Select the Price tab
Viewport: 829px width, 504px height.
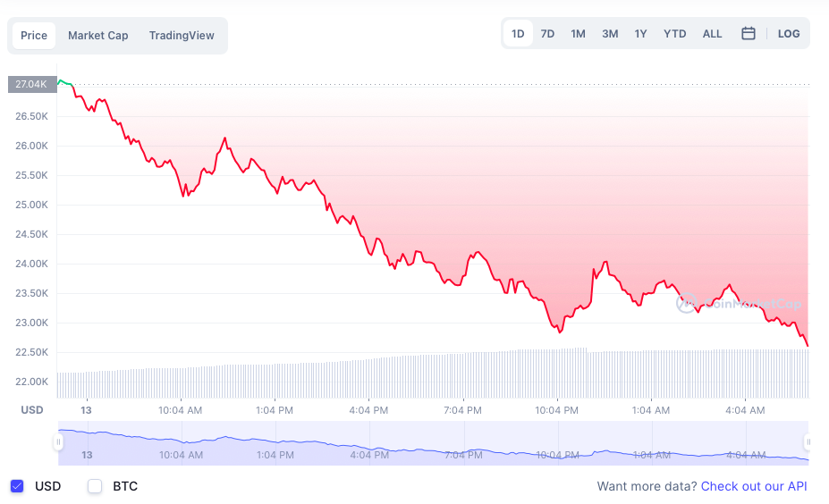(34, 36)
